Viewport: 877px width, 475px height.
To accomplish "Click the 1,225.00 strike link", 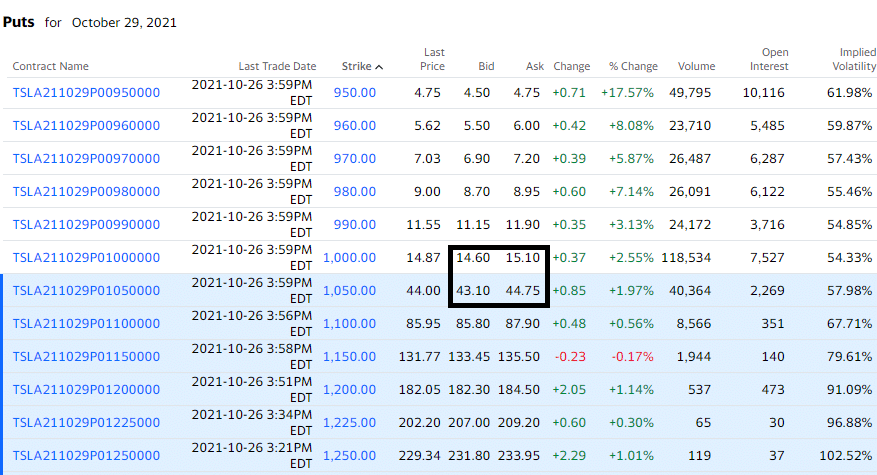I will [350, 422].
